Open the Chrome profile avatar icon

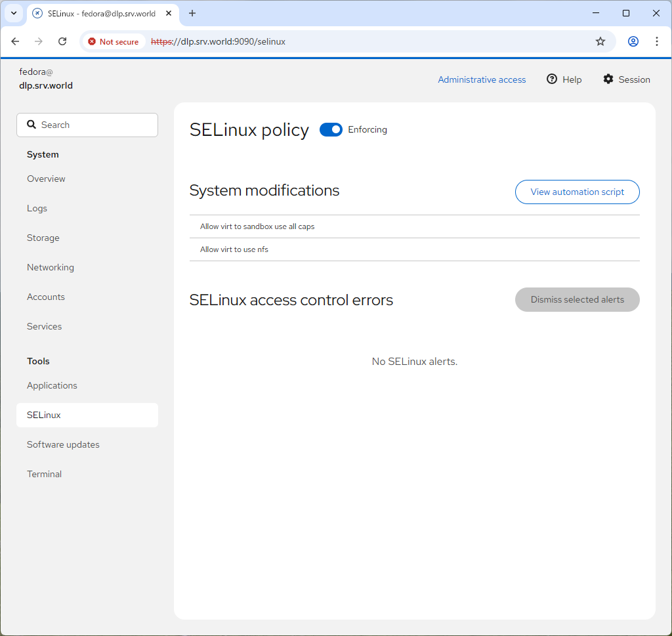[633, 41]
